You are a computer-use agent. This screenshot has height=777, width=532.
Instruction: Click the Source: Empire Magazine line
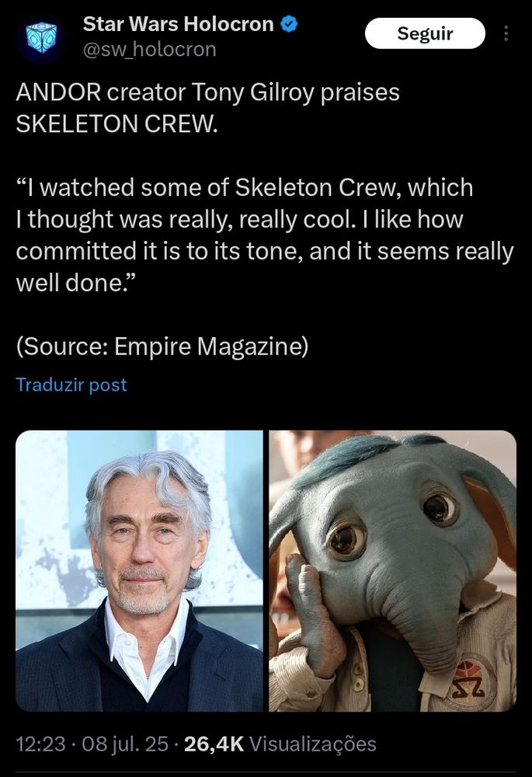[x=162, y=346]
